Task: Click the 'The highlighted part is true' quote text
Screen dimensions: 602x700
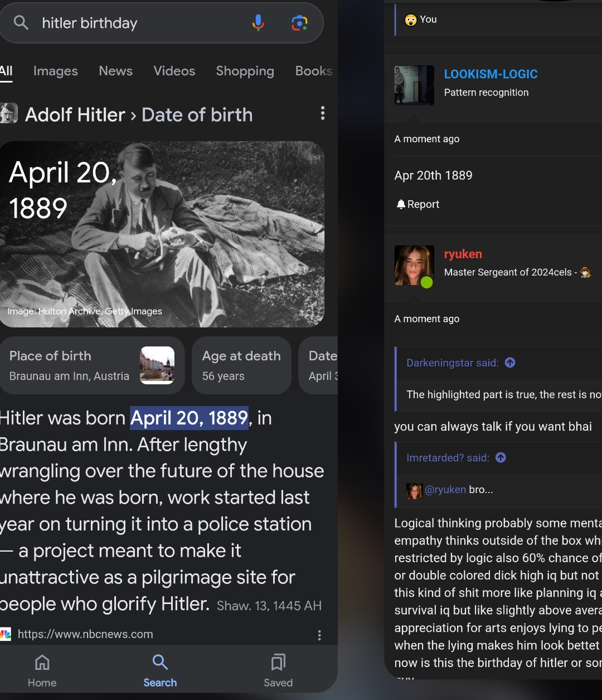Action: [504, 395]
